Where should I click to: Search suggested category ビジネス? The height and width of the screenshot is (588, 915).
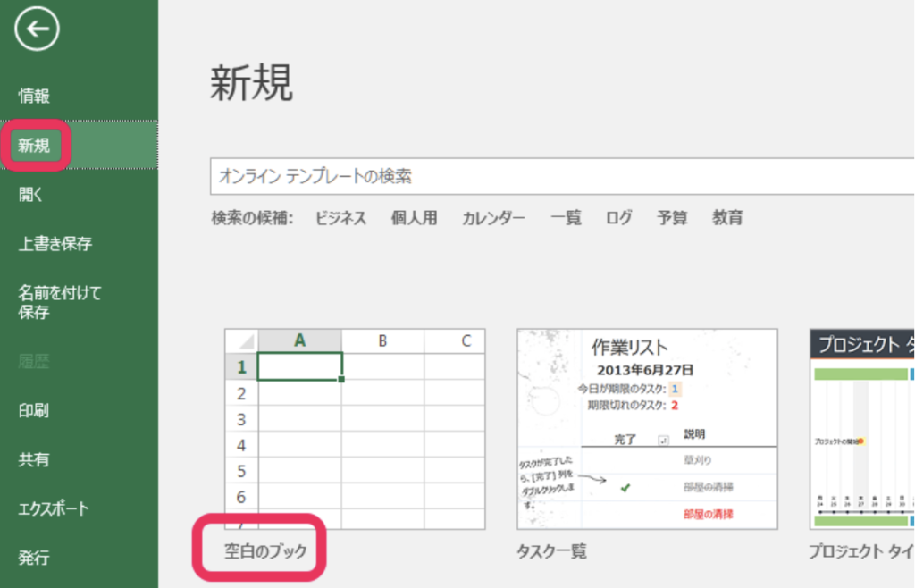coord(340,218)
